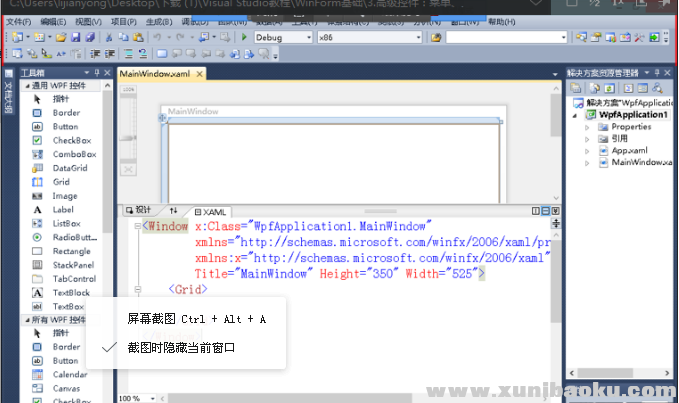This screenshot has width=679, height=403.
Task: Open the 文件(F) menu
Action: (x=19, y=21)
